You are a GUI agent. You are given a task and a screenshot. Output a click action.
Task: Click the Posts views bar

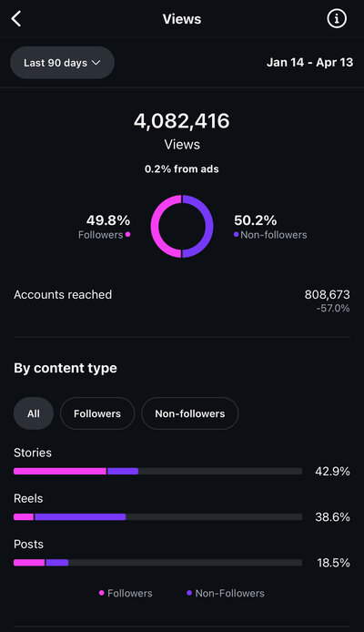pos(157,562)
